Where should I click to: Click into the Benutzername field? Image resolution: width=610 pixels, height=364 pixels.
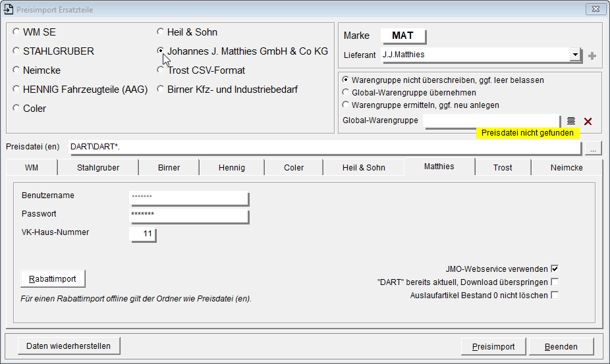(188, 197)
